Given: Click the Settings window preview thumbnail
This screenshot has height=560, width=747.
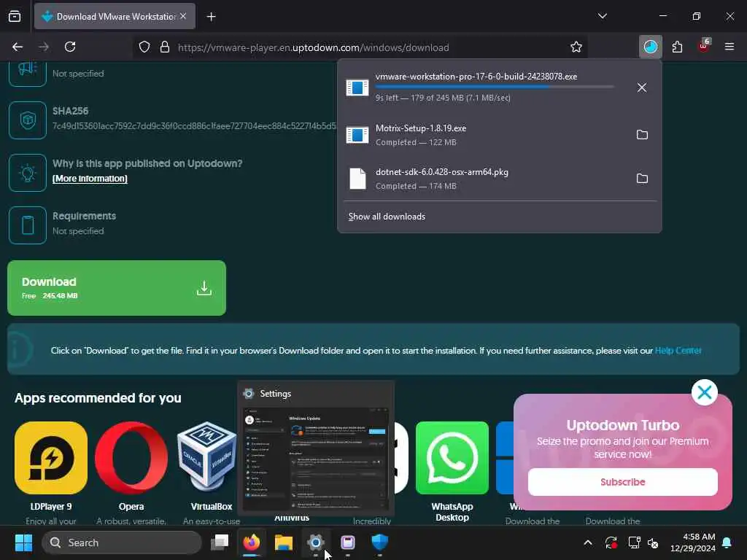Looking at the screenshot, I should pyautogui.click(x=316, y=459).
